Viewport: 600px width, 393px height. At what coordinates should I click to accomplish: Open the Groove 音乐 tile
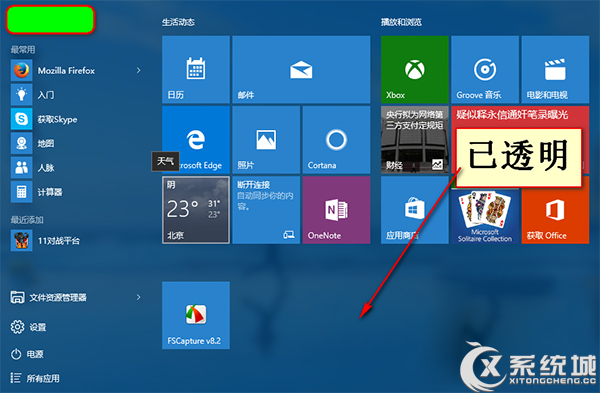click(485, 70)
